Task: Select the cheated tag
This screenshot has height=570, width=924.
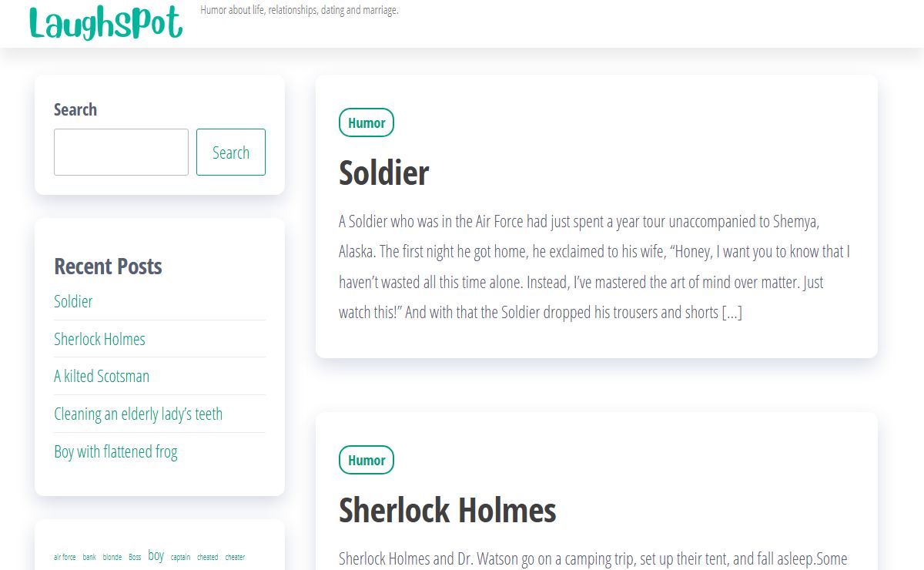Action: 207,557
